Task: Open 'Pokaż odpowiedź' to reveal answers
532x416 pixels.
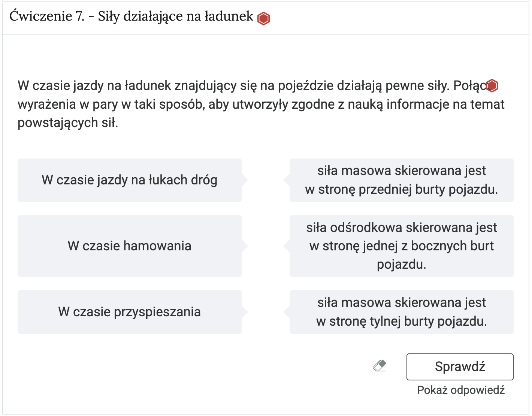Action: [x=460, y=390]
